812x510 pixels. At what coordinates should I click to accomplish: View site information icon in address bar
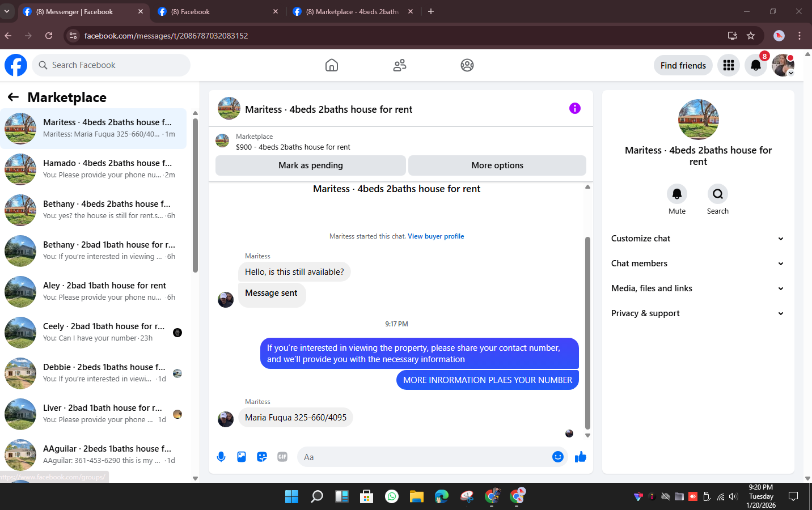pos(73,36)
